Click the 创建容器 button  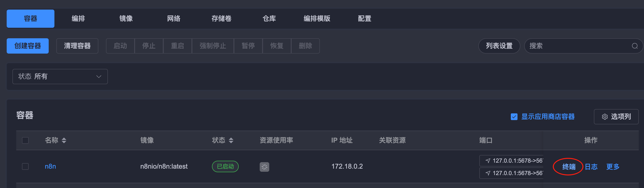click(x=27, y=46)
